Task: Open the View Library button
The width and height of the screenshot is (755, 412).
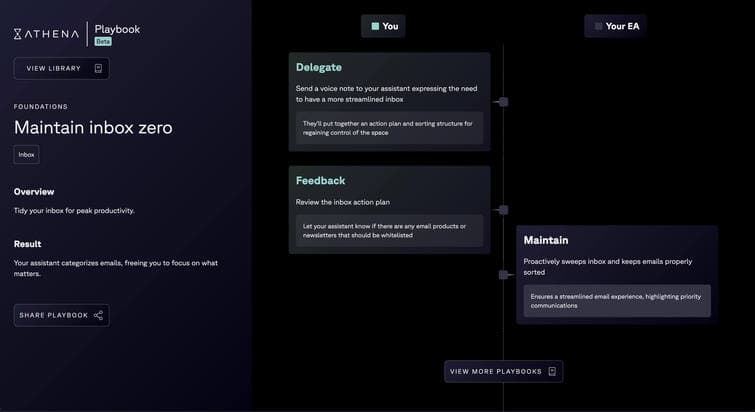Action: pyautogui.click(x=62, y=68)
